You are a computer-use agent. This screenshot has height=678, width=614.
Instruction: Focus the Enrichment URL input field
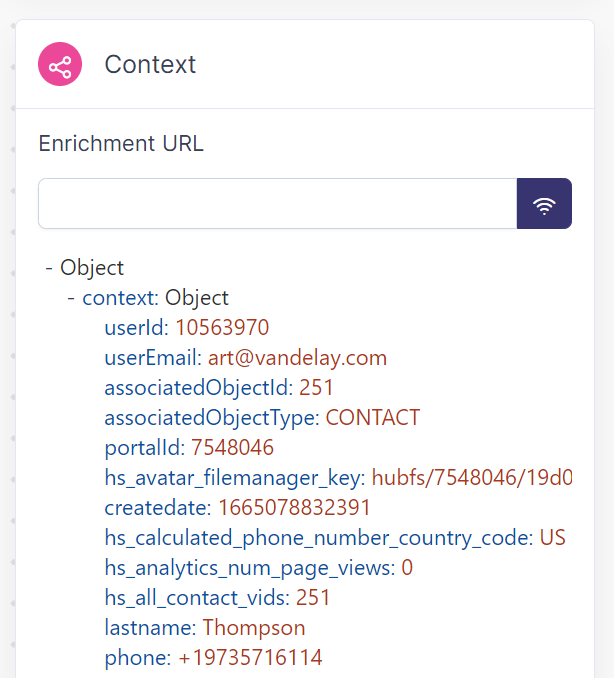pos(277,204)
